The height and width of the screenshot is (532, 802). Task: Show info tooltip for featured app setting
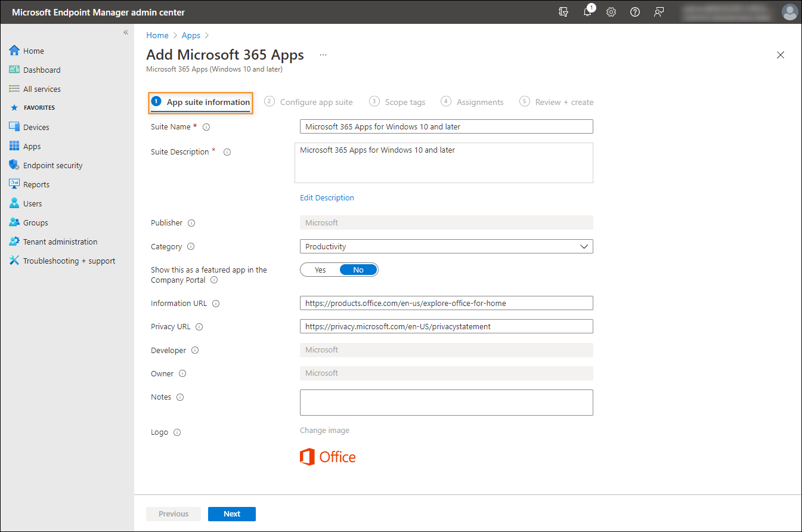[x=214, y=280]
